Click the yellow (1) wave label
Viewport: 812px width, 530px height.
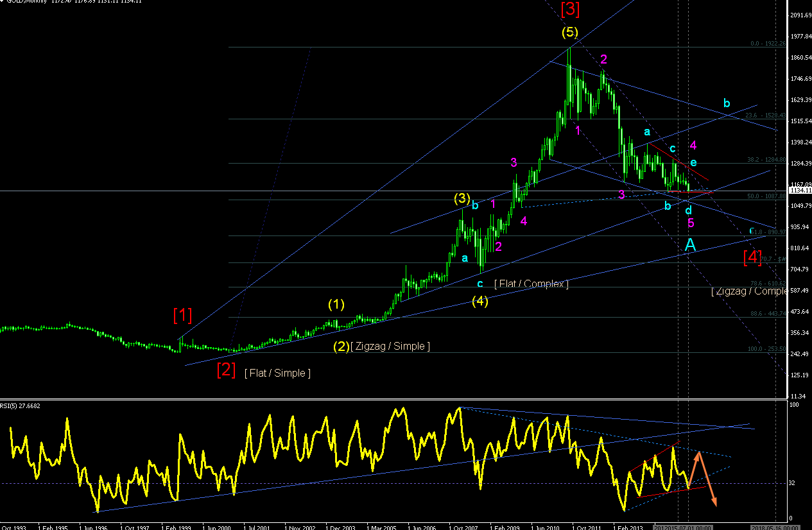pyautogui.click(x=336, y=303)
